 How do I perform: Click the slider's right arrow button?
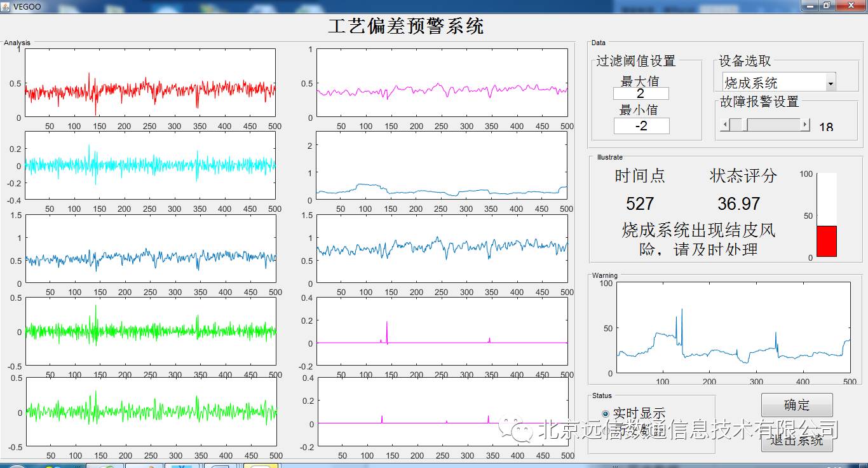pos(806,125)
